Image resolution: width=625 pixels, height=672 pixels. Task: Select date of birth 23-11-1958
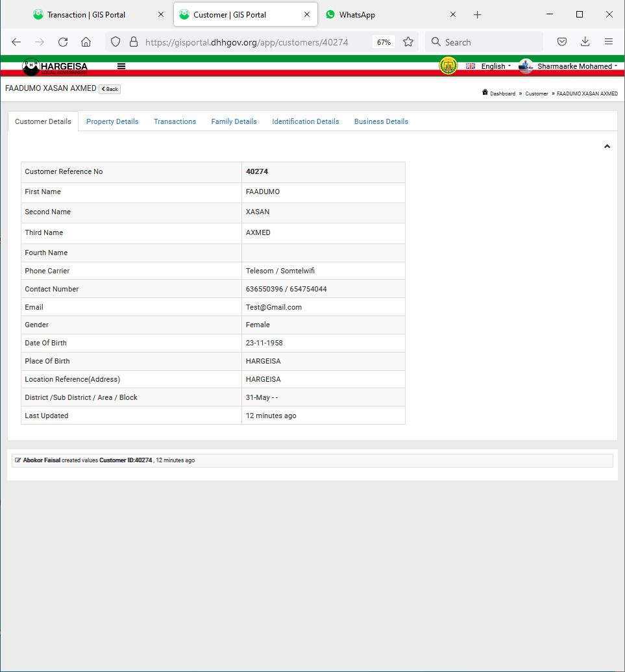[264, 343]
